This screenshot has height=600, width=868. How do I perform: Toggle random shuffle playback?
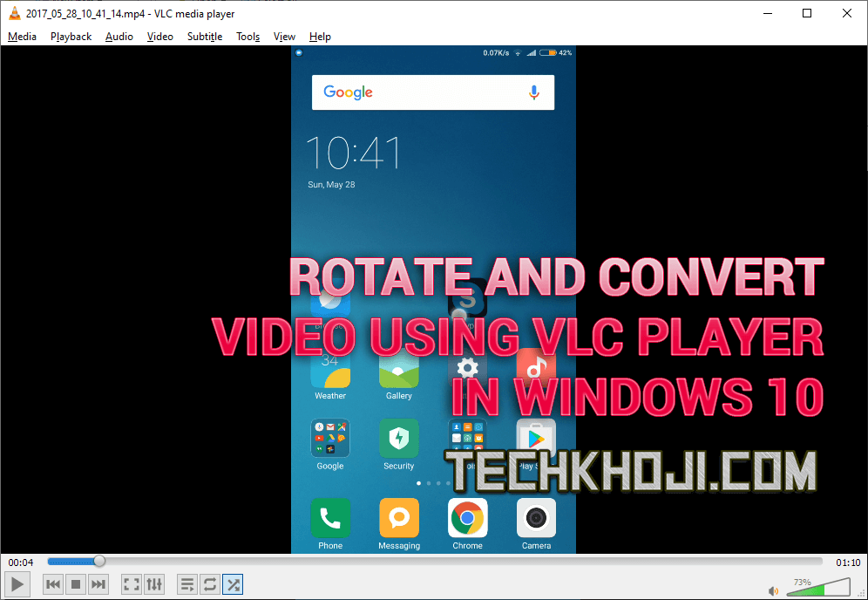point(233,584)
